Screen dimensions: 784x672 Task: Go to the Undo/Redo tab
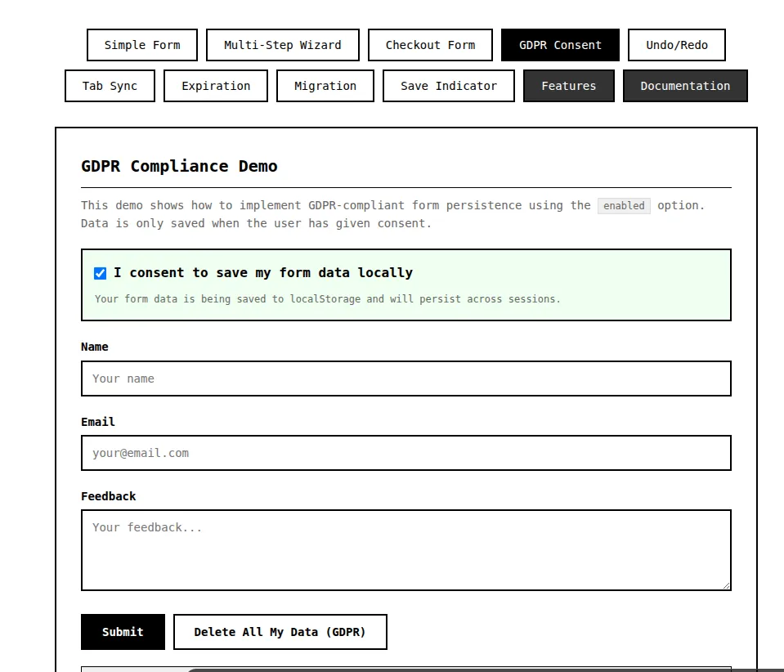[677, 45]
